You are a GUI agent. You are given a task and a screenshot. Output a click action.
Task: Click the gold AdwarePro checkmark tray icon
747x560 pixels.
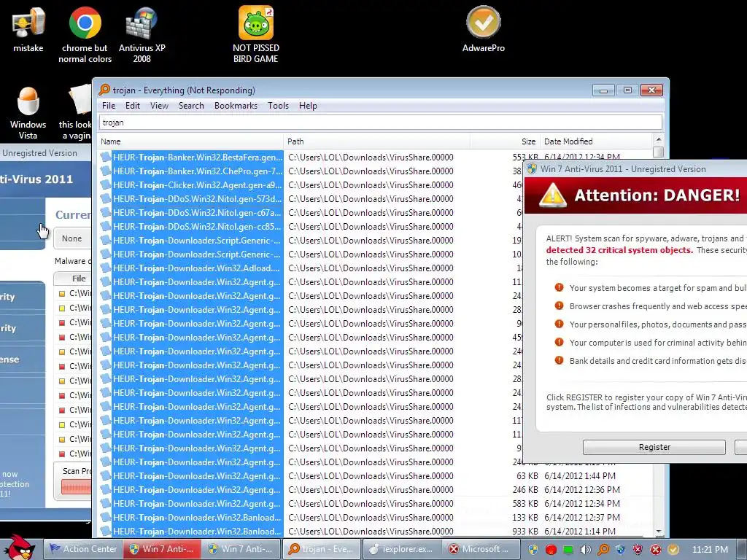pyautogui.click(x=673, y=549)
